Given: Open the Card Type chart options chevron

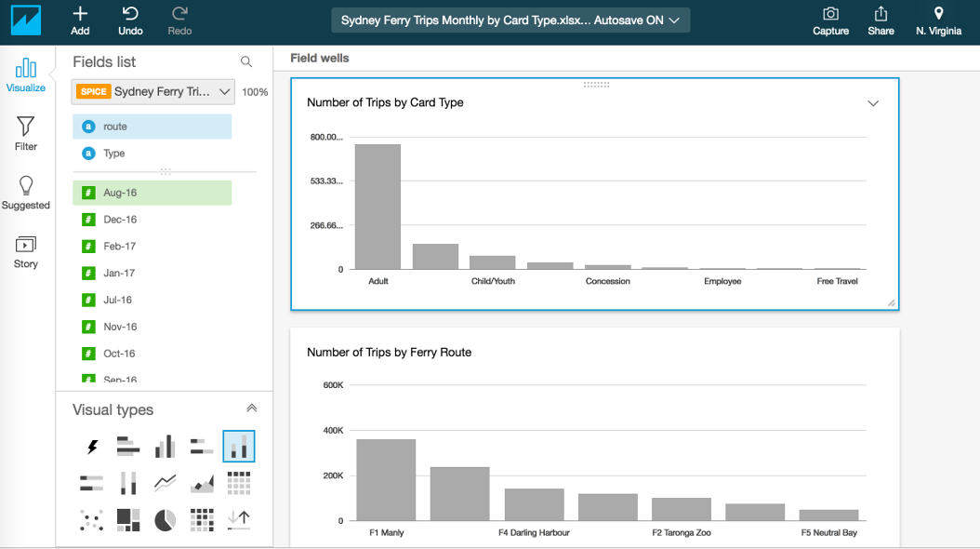Looking at the screenshot, I should (873, 103).
